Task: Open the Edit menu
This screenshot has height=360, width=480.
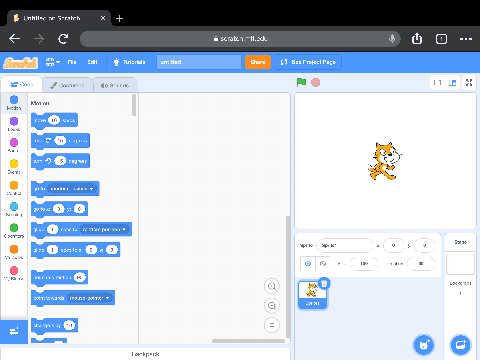Action: (x=92, y=62)
